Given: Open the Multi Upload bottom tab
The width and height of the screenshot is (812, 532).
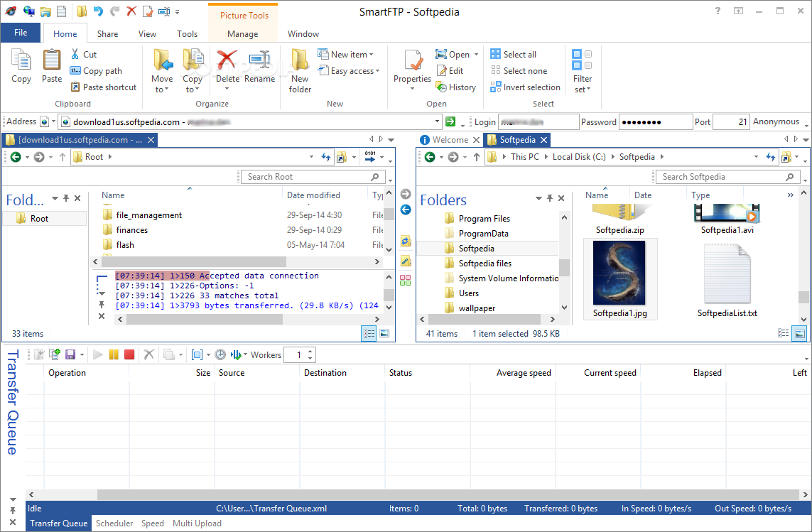Looking at the screenshot, I should pyautogui.click(x=197, y=523).
